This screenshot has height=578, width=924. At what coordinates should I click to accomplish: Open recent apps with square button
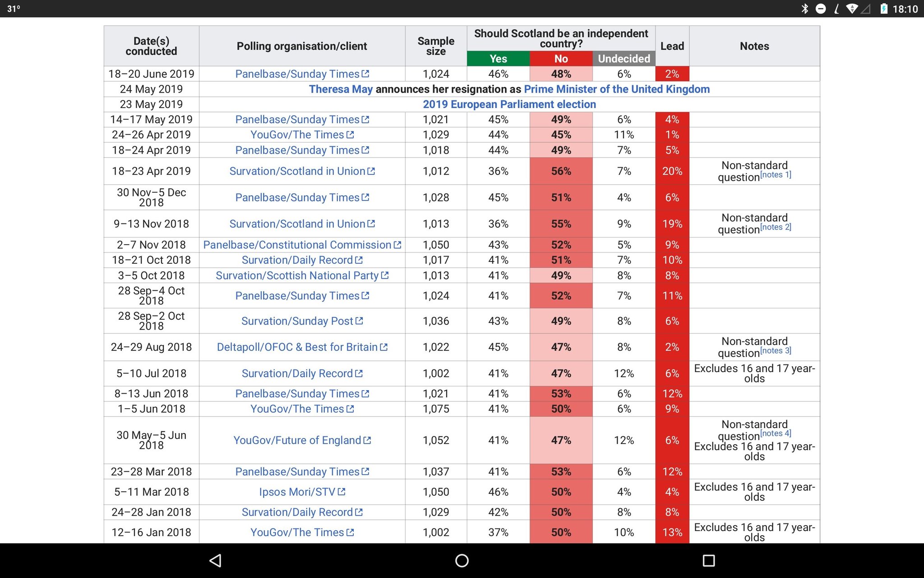point(708,560)
